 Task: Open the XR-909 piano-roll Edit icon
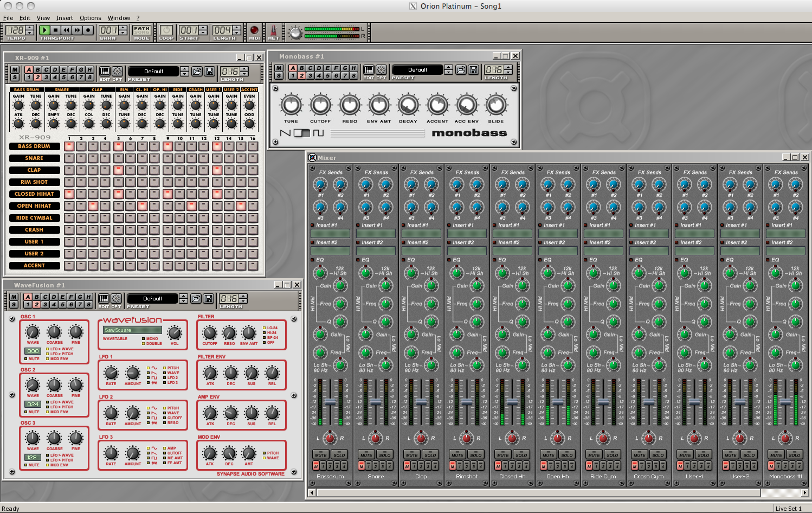[105, 71]
